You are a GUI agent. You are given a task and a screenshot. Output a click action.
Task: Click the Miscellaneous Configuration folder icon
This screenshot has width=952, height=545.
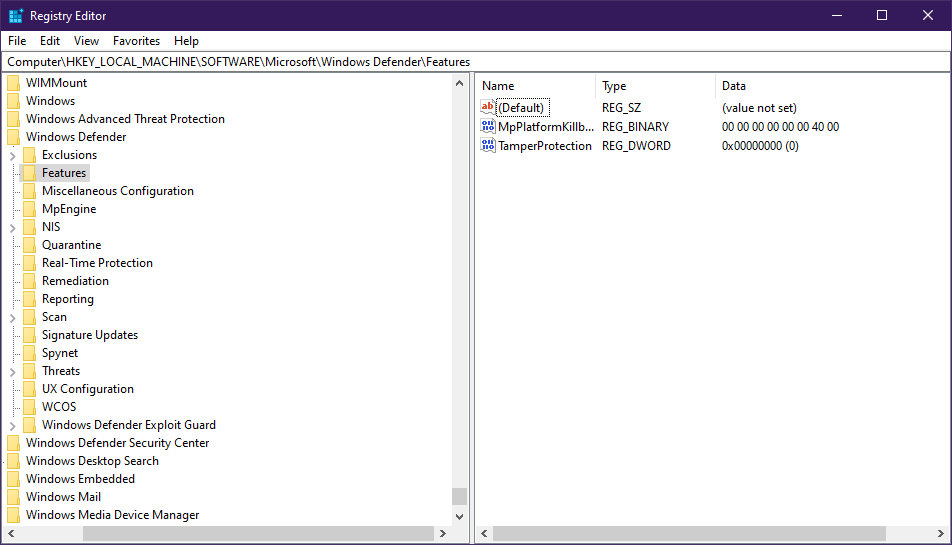[x=29, y=191]
